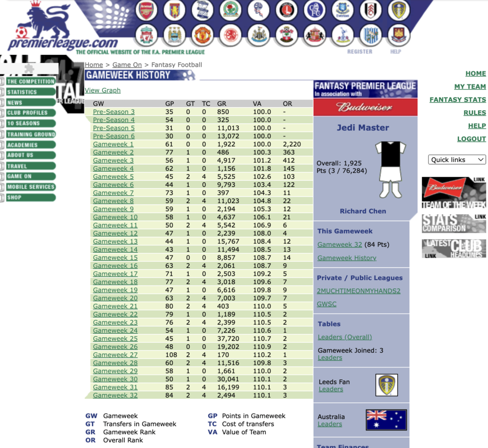Open the Fulham club badge
This screenshot has height=448, width=488.
click(x=370, y=10)
